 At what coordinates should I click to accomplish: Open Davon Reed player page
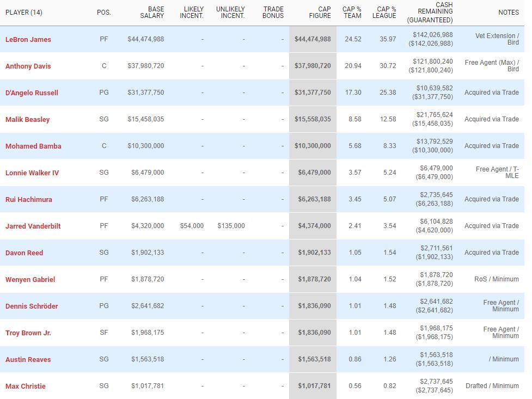(x=24, y=253)
